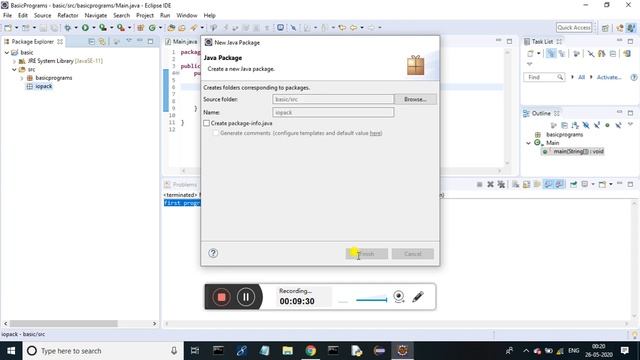Collapse the src folder node
The height and width of the screenshot is (360, 640).
pos(14,69)
